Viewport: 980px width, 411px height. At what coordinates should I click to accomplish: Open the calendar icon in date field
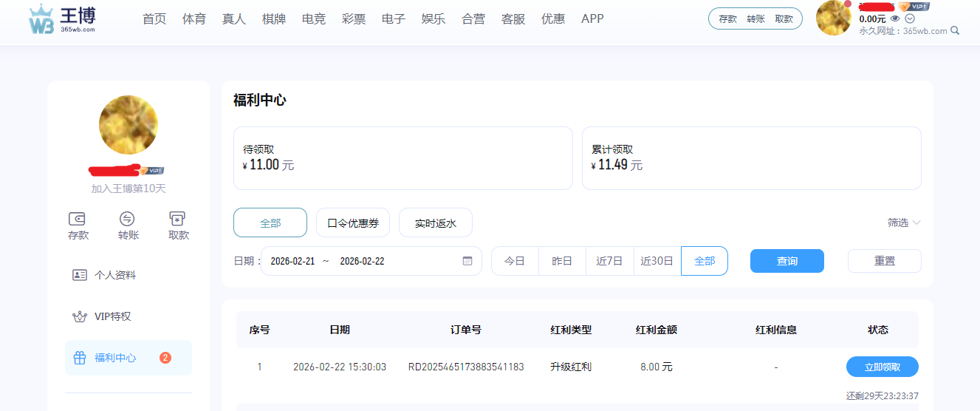[467, 261]
